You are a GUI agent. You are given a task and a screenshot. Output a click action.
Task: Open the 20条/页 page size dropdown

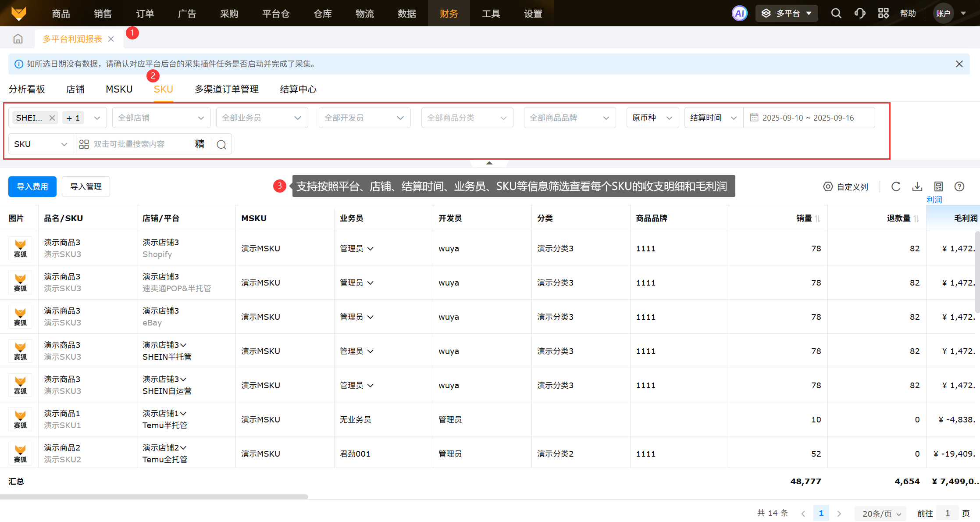pos(881,513)
